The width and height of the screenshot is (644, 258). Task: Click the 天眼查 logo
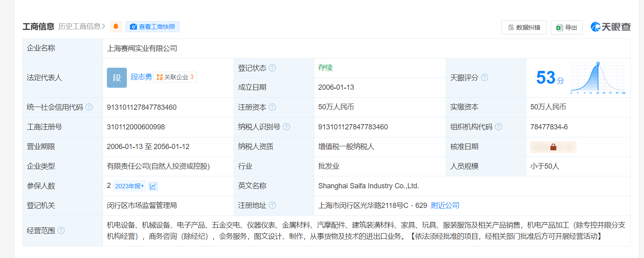(611, 27)
